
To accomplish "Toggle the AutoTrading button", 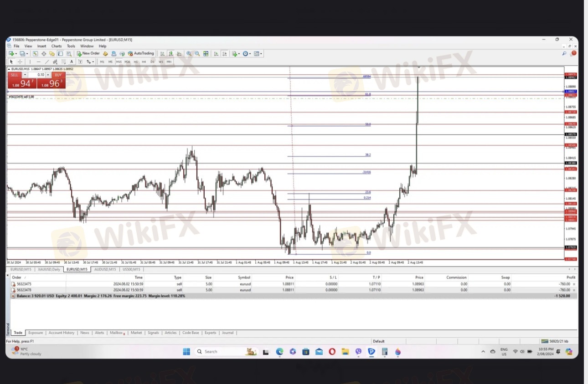I will tap(141, 54).
